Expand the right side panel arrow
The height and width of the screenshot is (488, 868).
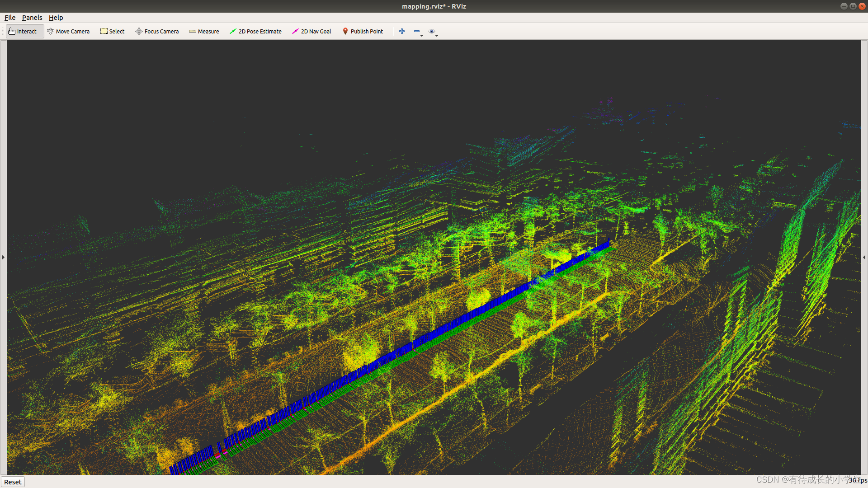point(864,257)
